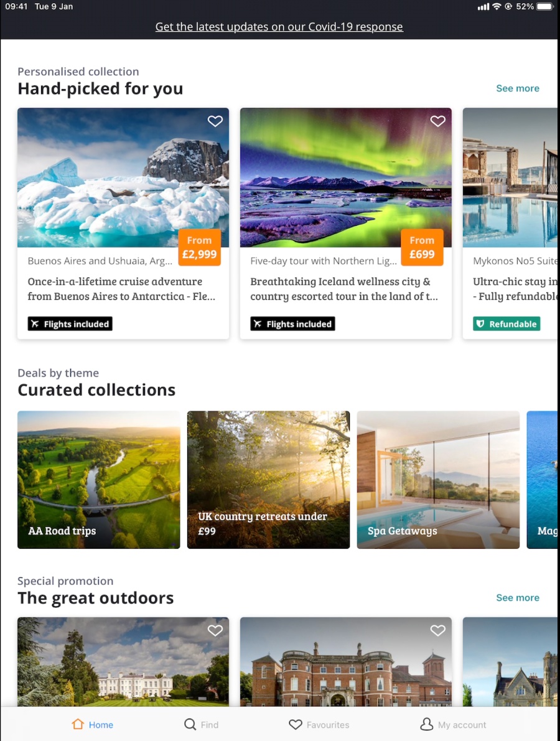This screenshot has width=560, height=741.
Task: Favourite the Antarctica cruise deal heart
Action: (x=215, y=121)
